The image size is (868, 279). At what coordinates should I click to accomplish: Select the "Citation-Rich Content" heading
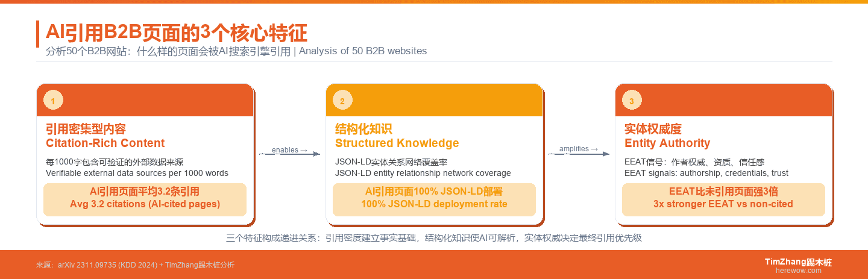[105, 143]
